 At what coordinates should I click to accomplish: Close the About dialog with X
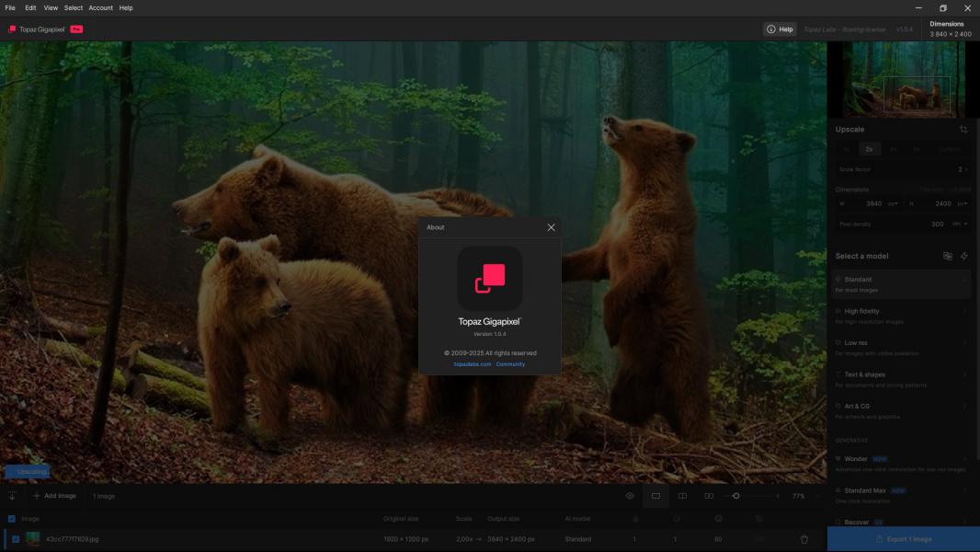tap(551, 227)
